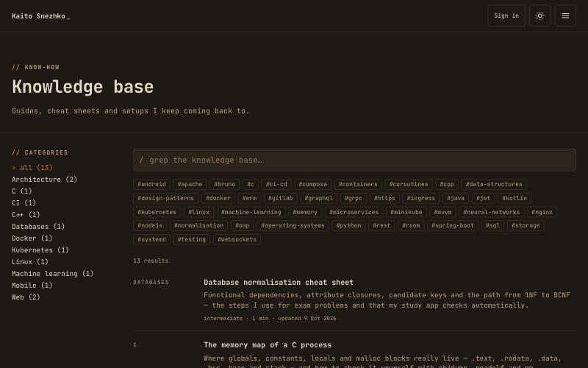Click the #systemd tag chip
The height and width of the screenshot is (368, 588).
pyautogui.click(x=151, y=240)
